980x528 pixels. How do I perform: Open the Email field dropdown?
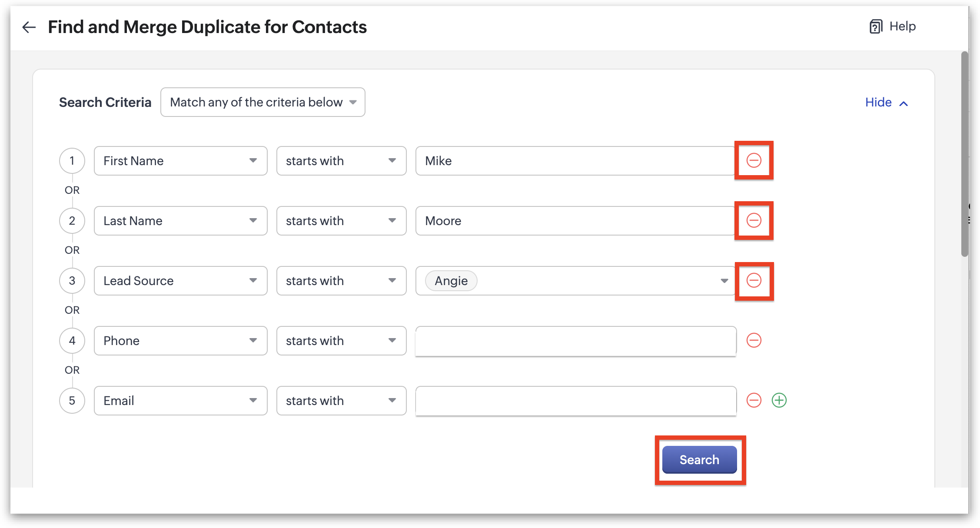click(x=180, y=401)
